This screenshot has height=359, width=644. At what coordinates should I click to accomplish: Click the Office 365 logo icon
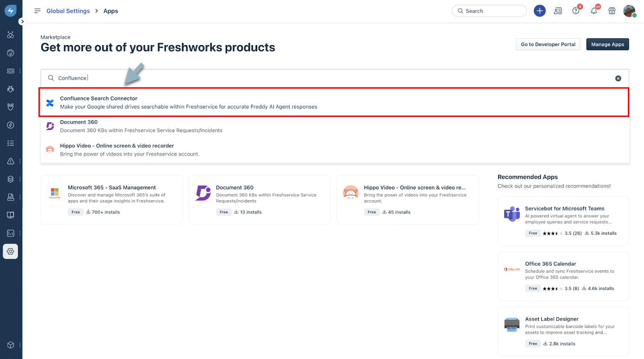[512, 269]
